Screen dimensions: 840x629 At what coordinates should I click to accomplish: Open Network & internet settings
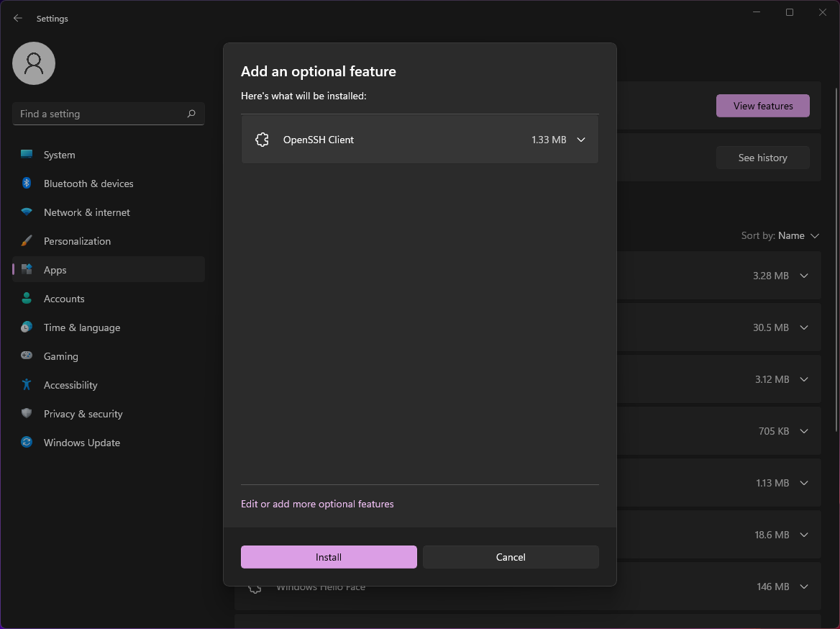click(108, 212)
